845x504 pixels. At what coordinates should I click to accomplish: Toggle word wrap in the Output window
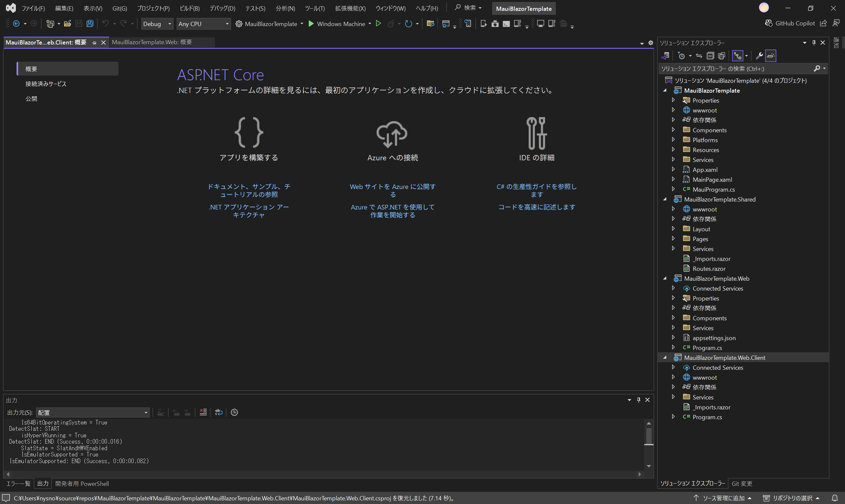[x=219, y=412]
